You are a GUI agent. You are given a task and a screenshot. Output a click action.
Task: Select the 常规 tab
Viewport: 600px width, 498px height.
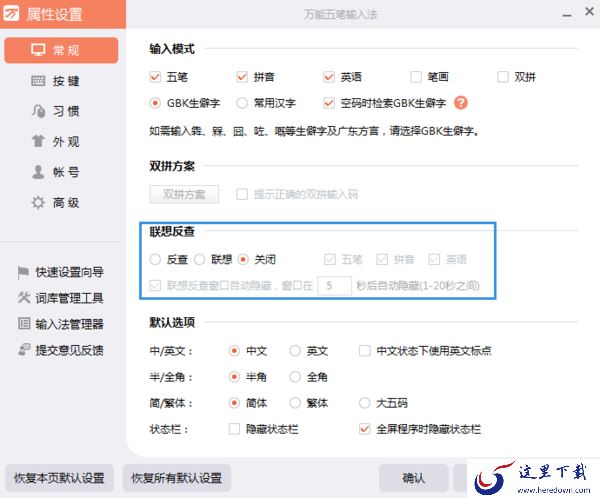[61, 50]
